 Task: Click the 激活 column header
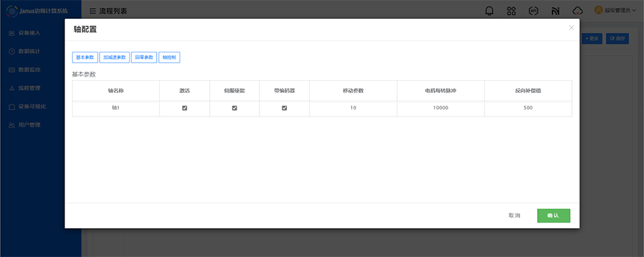(x=184, y=90)
